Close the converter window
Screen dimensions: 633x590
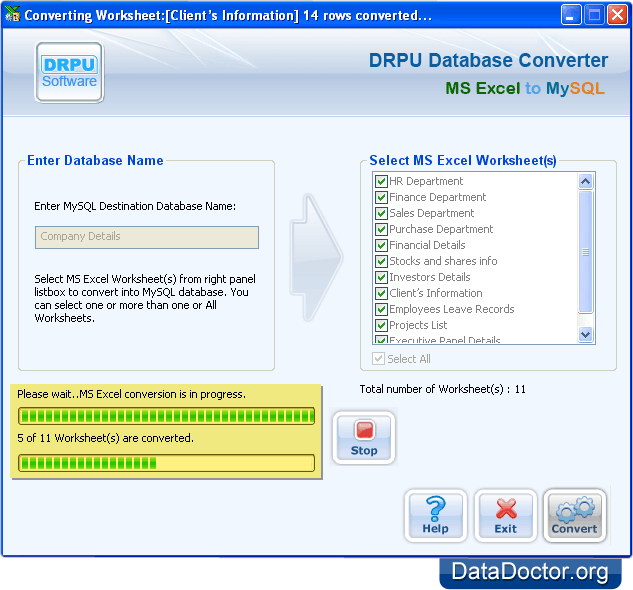(618, 15)
